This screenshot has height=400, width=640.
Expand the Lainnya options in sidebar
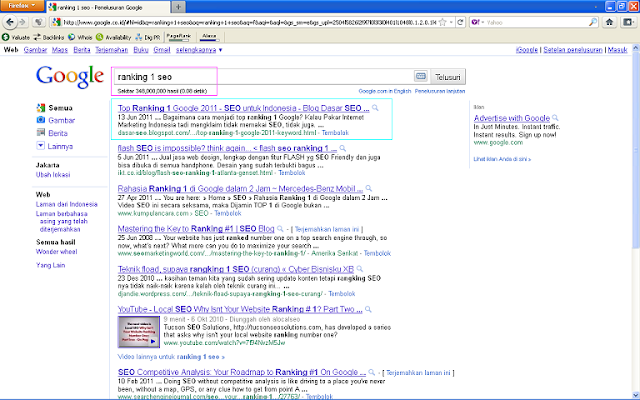54,146
